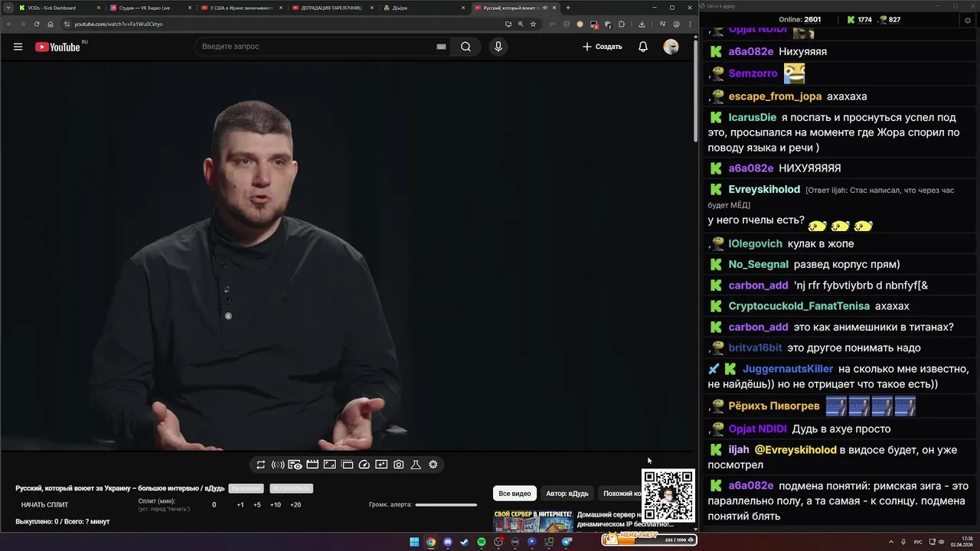Add +10 minutes to split
Screen dimensions: 980x551
276,505
